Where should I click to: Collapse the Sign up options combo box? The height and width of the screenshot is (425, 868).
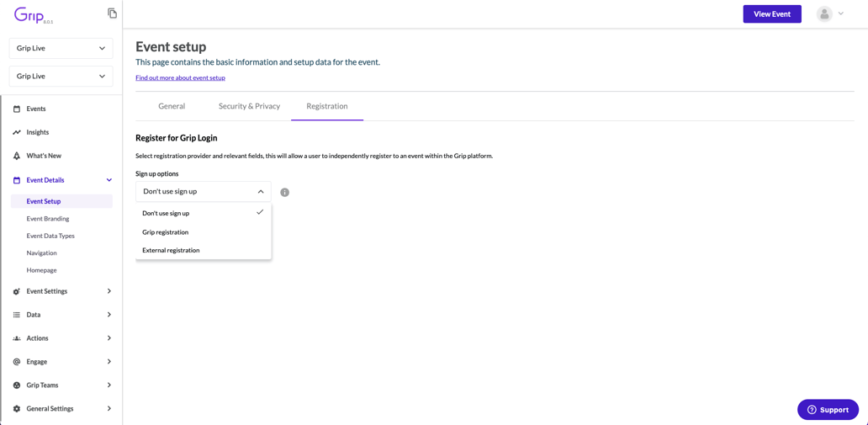pyautogui.click(x=203, y=192)
